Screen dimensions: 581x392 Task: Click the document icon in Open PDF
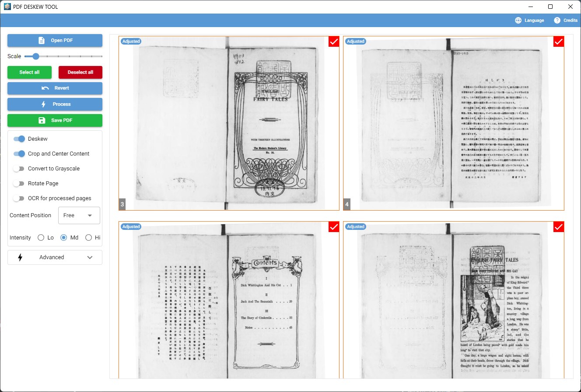(42, 40)
